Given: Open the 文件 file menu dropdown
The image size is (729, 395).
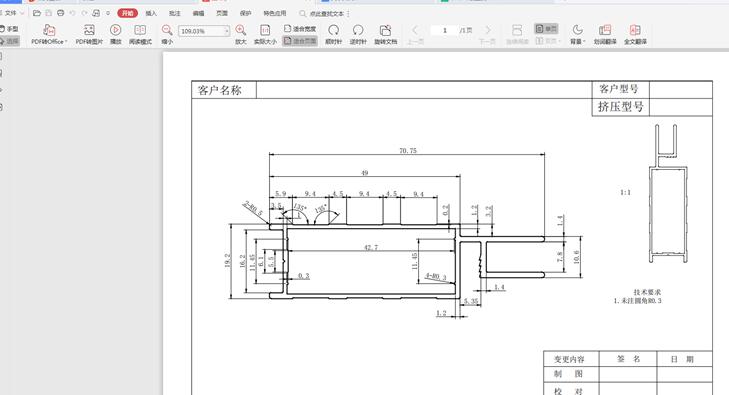Looking at the screenshot, I should pos(14,13).
